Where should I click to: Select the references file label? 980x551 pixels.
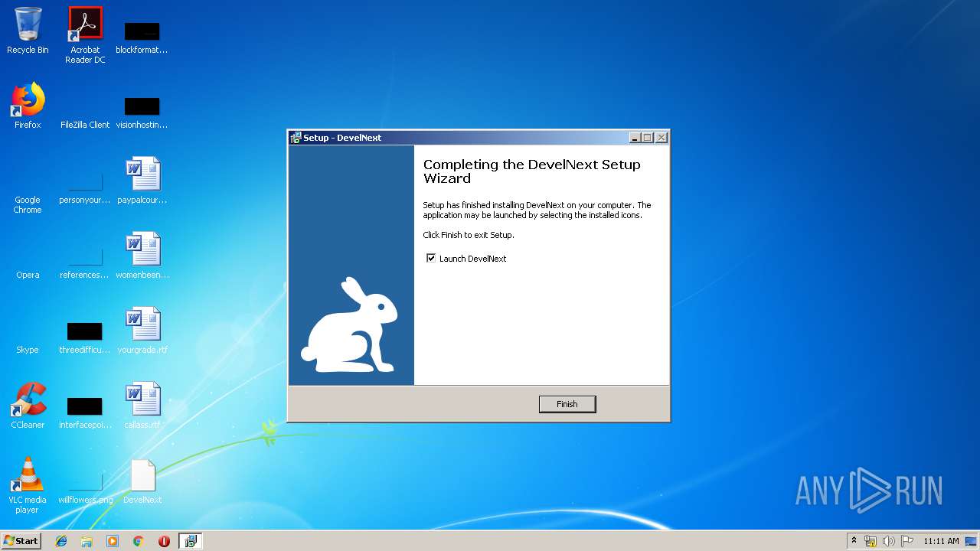coord(85,275)
